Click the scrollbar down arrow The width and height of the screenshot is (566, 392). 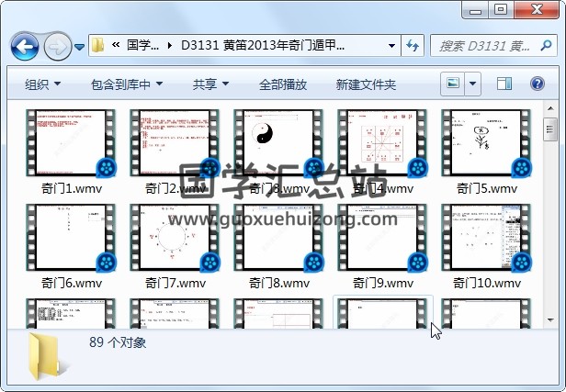550,319
